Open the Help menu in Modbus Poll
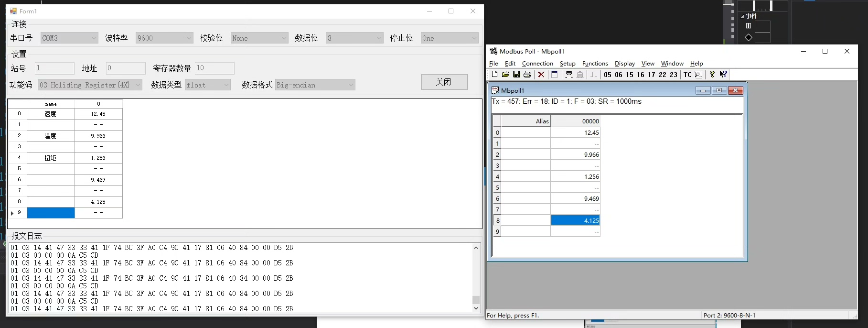868x328 pixels. coord(697,63)
